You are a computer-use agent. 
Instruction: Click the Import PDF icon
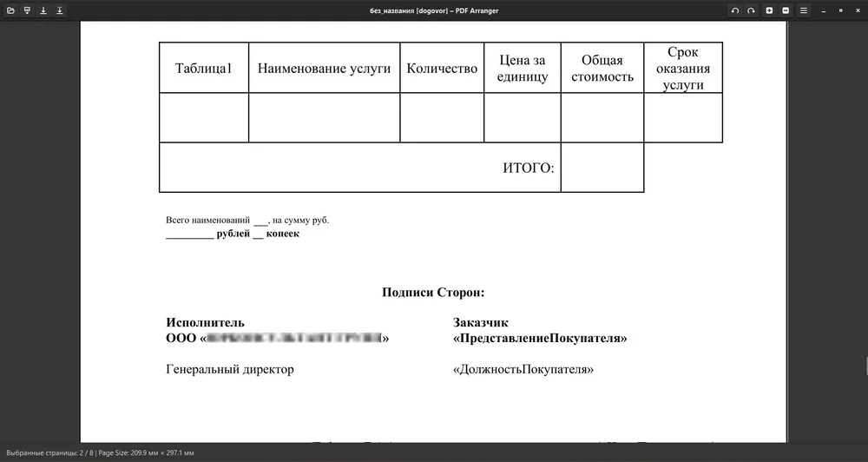click(x=27, y=10)
